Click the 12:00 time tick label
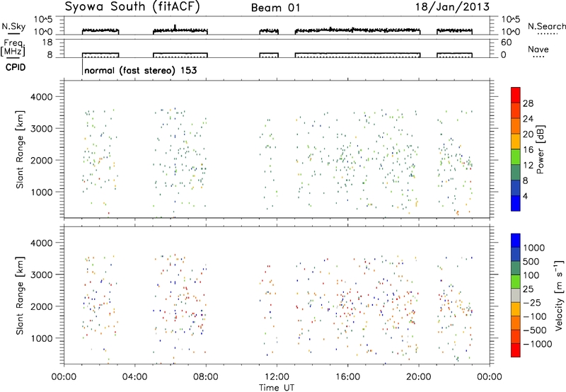Viewport: 566px width, 392px height. click(277, 377)
